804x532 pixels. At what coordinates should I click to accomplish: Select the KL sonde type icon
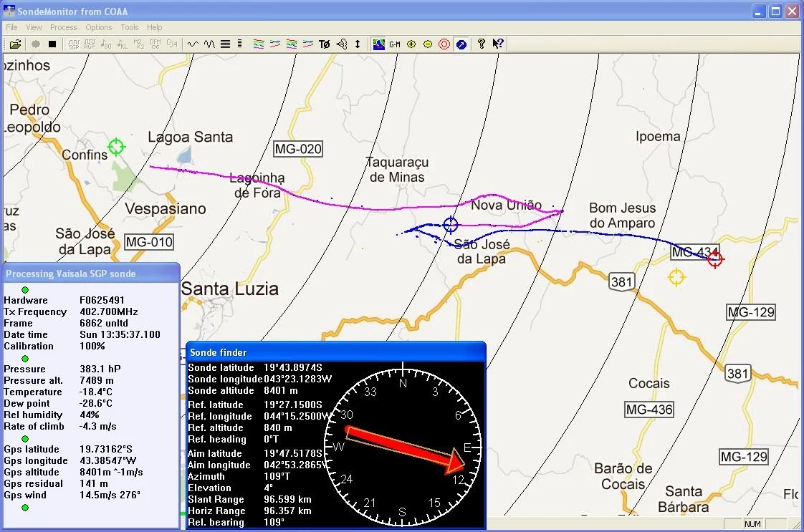(x=123, y=44)
